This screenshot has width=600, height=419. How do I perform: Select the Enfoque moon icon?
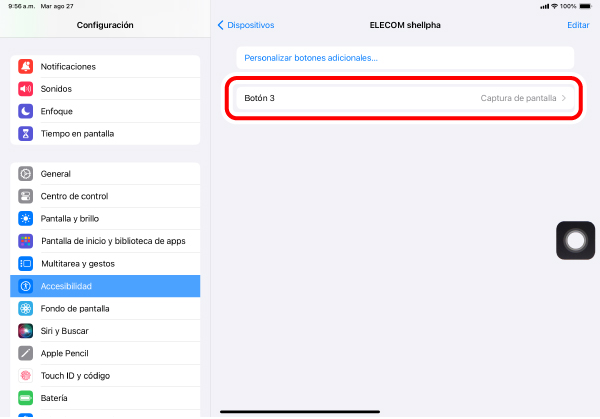(x=26, y=111)
